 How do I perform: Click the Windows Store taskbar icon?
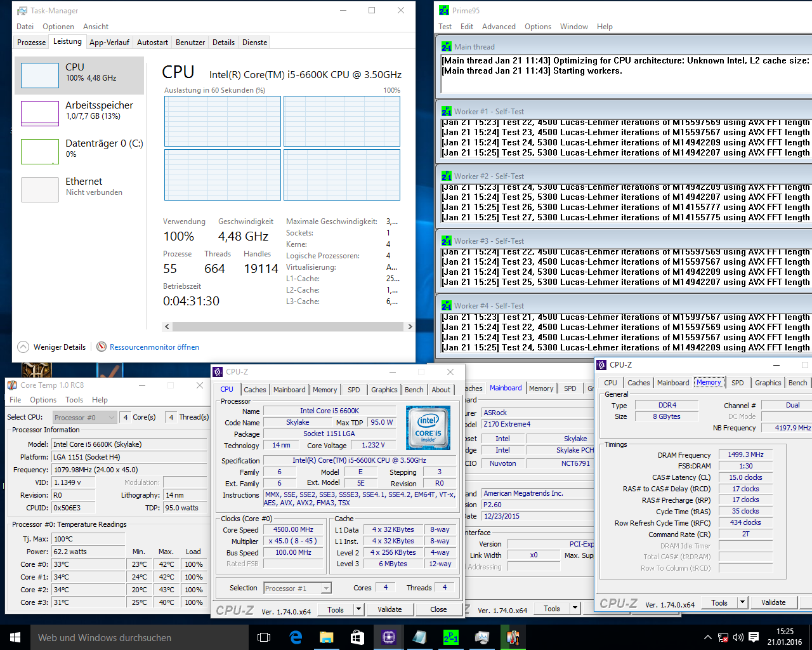click(x=358, y=637)
